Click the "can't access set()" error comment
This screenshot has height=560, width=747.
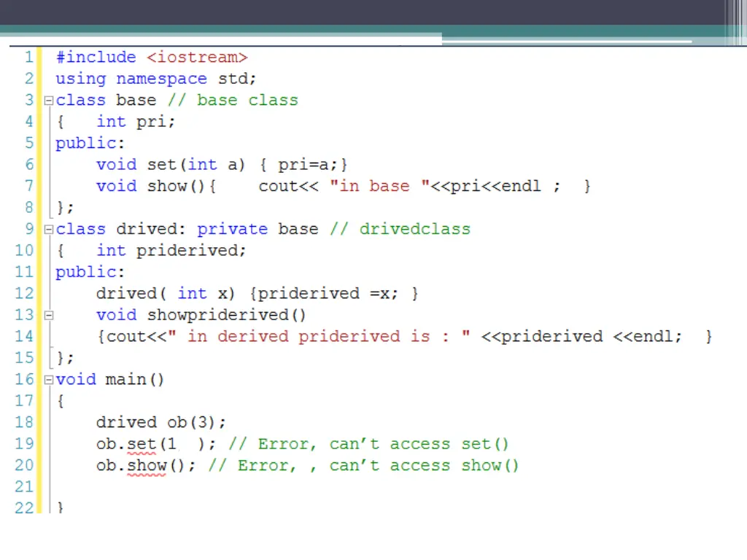(x=419, y=444)
